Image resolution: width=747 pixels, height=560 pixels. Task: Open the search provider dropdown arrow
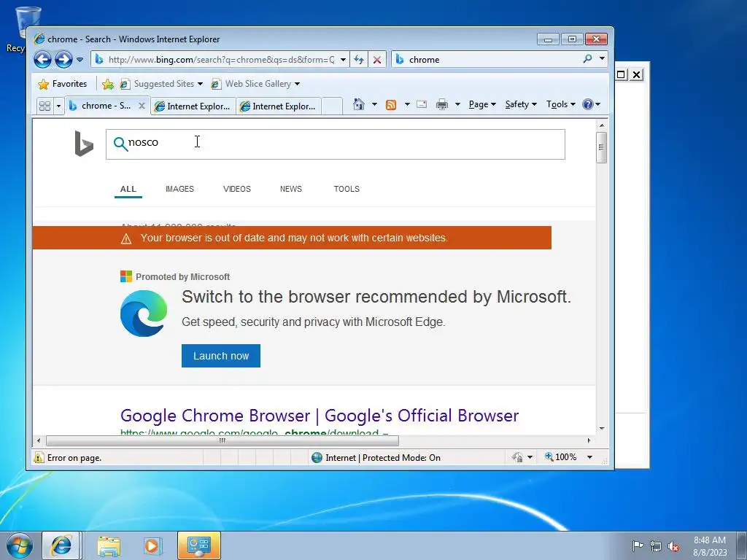[x=602, y=58]
